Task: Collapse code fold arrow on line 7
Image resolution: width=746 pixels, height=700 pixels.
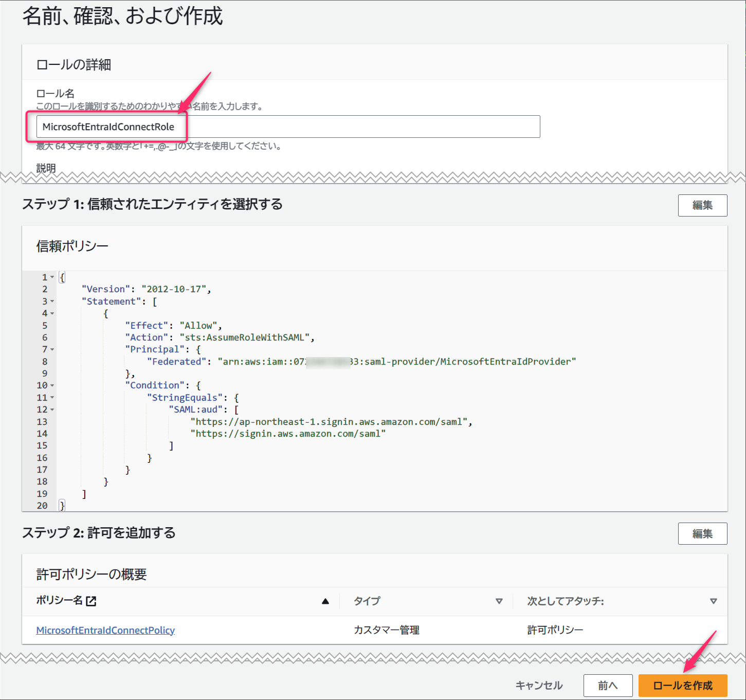Action: [52, 349]
